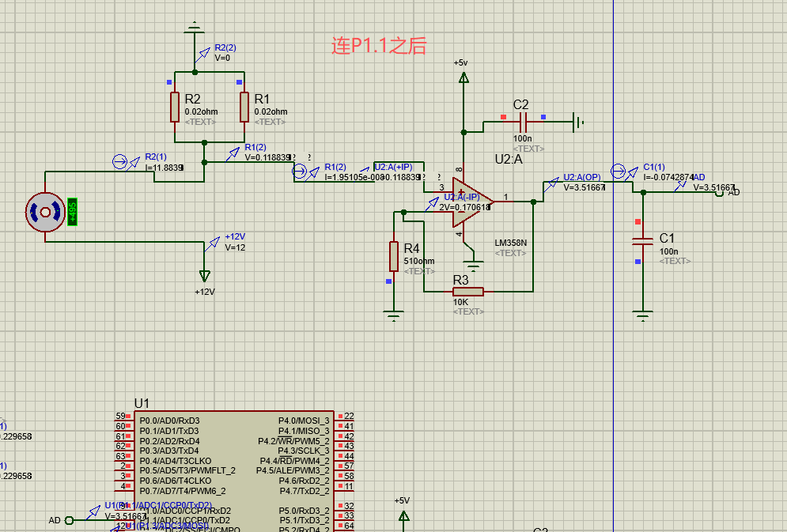The width and height of the screenshot is (787, 532).
Task: Click the C1(1) current probe circle
Action: (619, 172)
